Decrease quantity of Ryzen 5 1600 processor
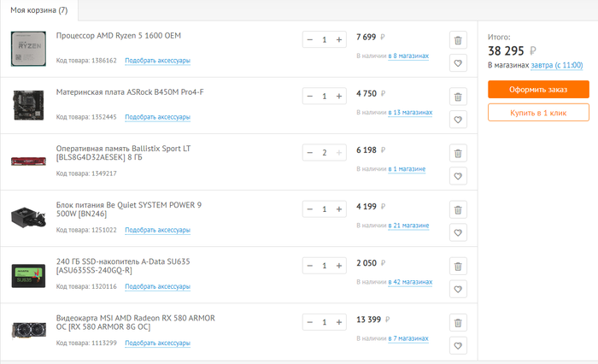Viewport: 598px width, 364px height. tap(309, 39)
